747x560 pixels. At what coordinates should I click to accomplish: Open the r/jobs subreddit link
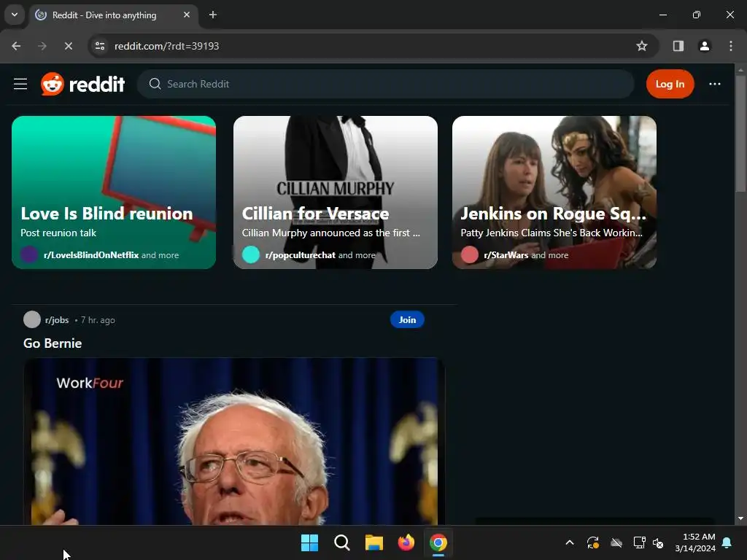tap(57, 320)
